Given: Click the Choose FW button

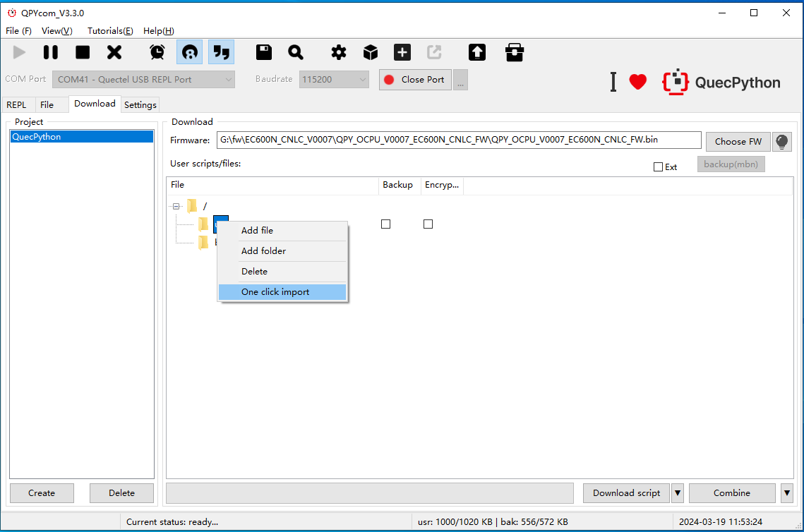Looking at the screenshot, I should 738,141.
